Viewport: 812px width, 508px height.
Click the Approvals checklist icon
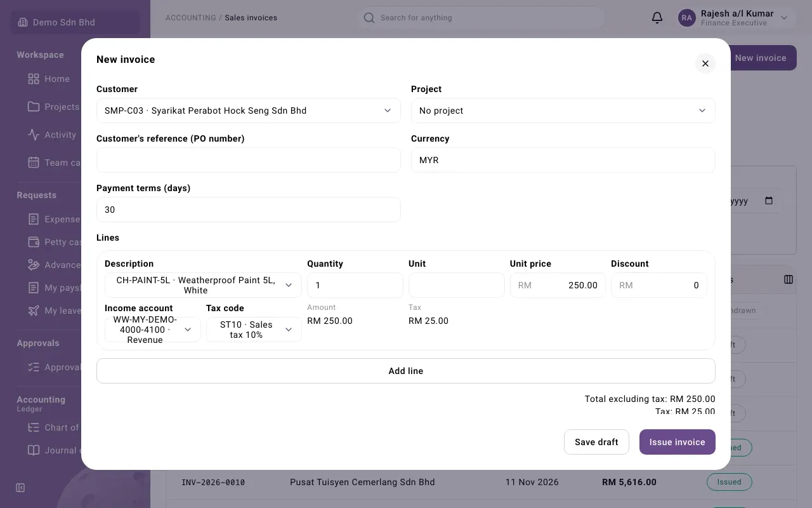34,367
